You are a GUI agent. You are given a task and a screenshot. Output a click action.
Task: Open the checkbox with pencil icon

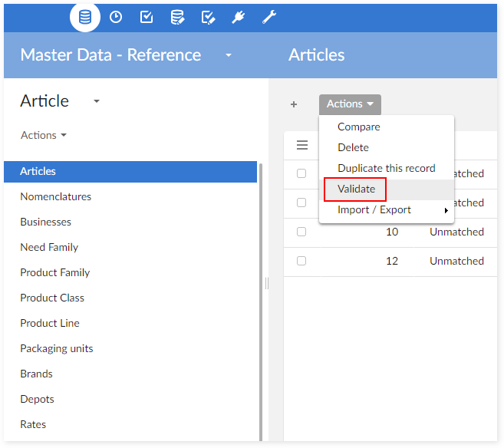[x=208, y=18]
